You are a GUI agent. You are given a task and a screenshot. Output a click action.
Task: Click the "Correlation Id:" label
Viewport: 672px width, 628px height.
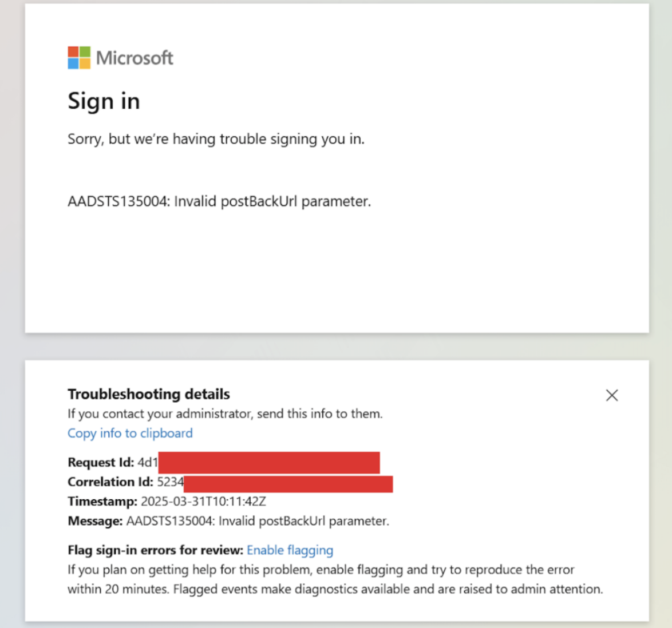(110, 482)
